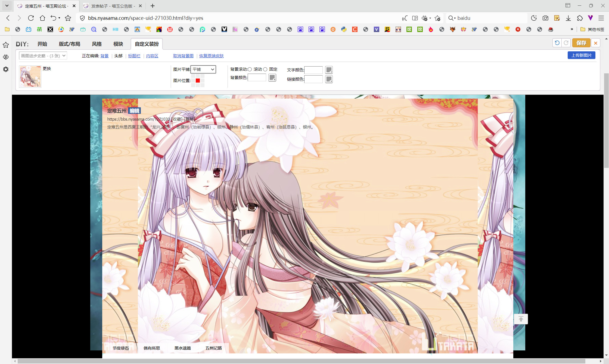Click the back-to-top arrow button
609x364 pixels.
521,319
